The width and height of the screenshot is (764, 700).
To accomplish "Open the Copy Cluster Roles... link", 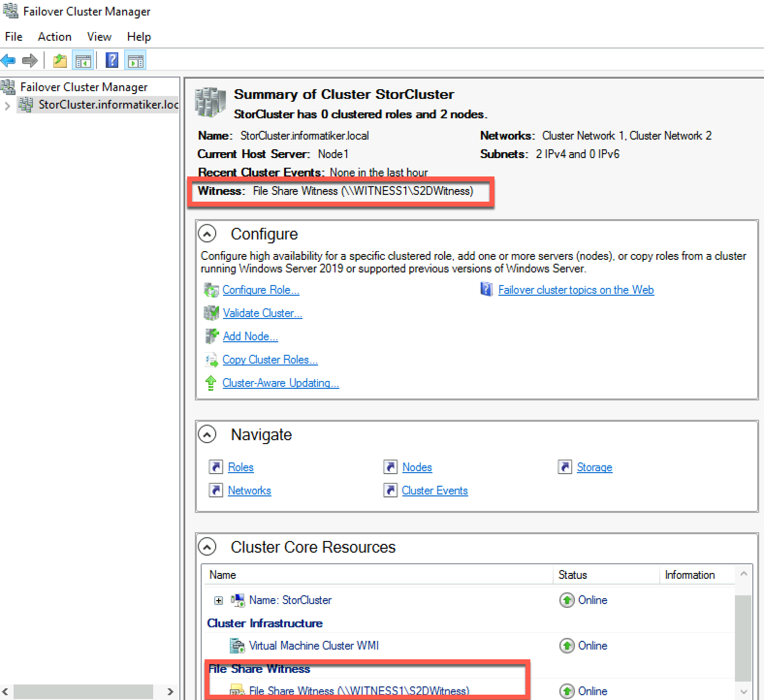I will point(270,360).
